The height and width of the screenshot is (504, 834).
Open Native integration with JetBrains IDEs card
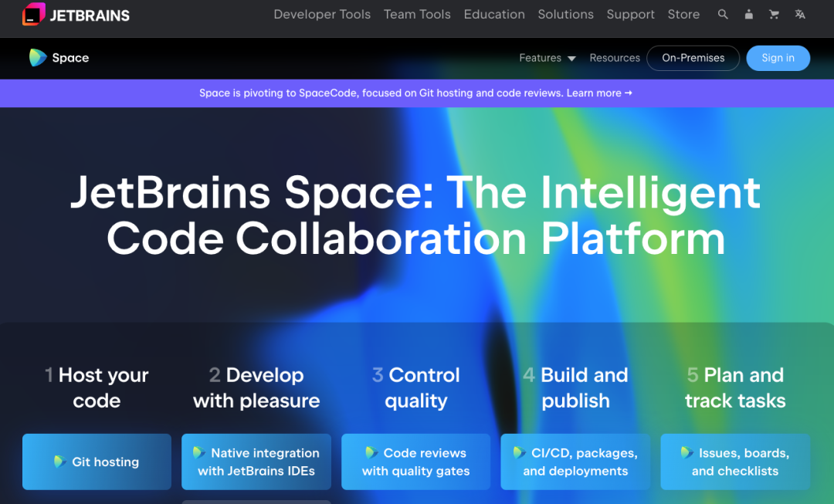(x=256, y=462)
